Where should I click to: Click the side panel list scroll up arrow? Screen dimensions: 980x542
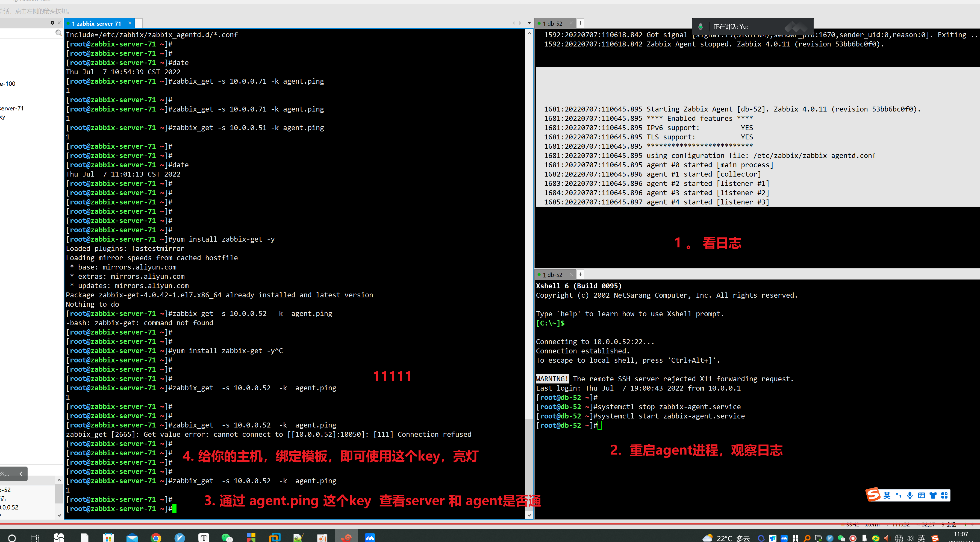point(59,480)
